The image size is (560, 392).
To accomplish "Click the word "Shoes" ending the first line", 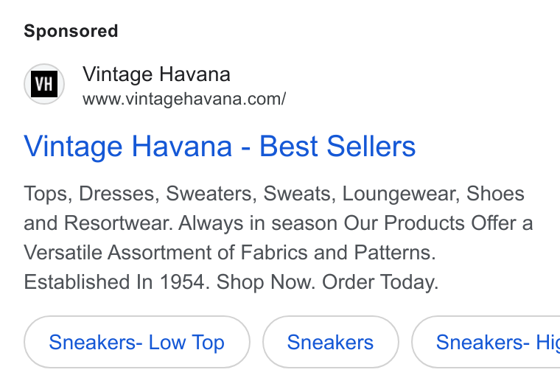I will 495,194.
